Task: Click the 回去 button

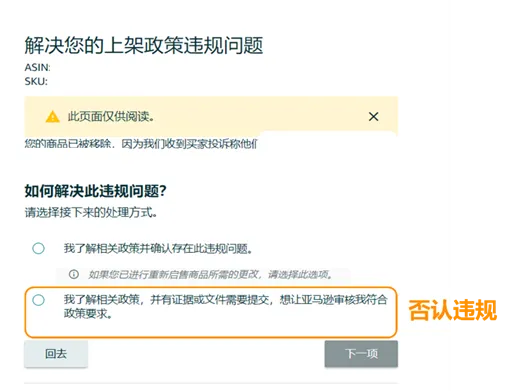Action: click(56, 354)
